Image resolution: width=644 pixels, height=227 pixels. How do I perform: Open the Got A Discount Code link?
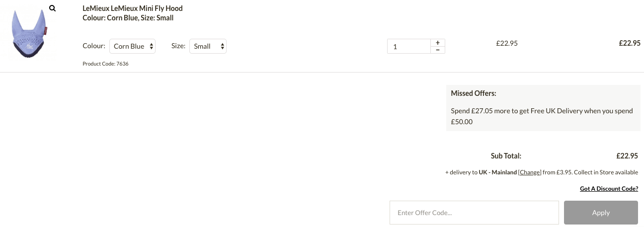[609, 189]
